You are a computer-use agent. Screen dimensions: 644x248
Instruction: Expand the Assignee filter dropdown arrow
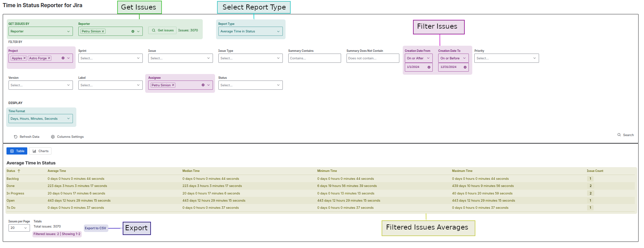(x=209, y=85)
